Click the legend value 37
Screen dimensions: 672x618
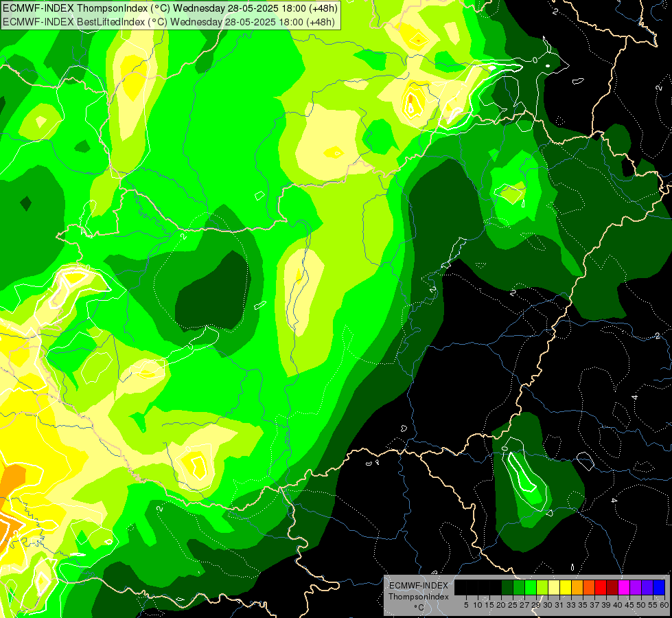click(x=595, y=605)
